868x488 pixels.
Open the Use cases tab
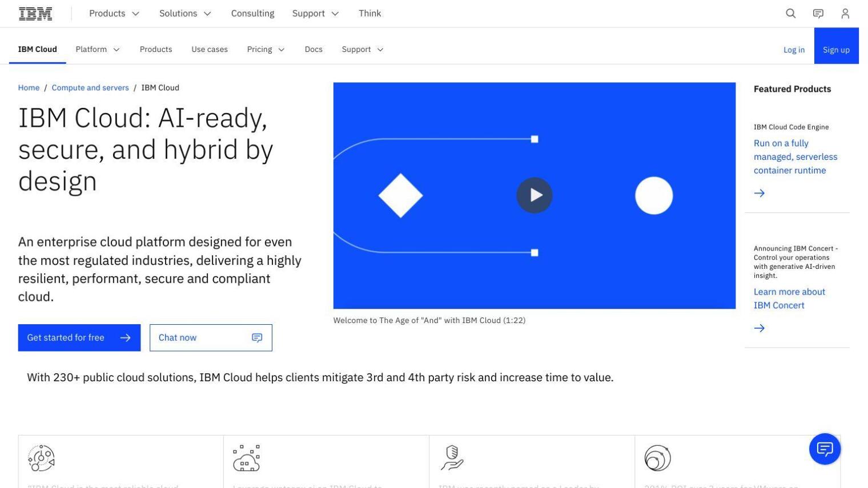(210, 50)
